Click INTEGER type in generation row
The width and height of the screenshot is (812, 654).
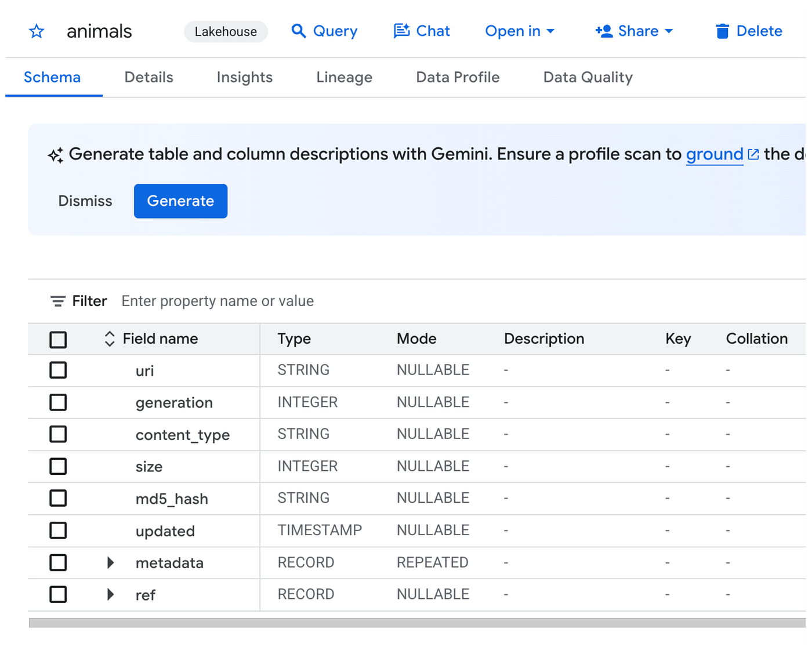coord(307,402)
